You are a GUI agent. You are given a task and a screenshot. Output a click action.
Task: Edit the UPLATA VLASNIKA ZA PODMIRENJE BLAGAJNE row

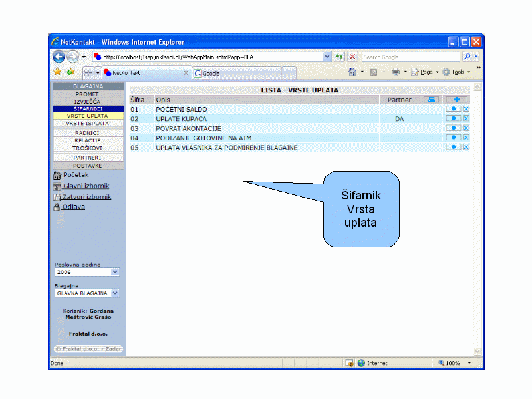pos(454,147)
